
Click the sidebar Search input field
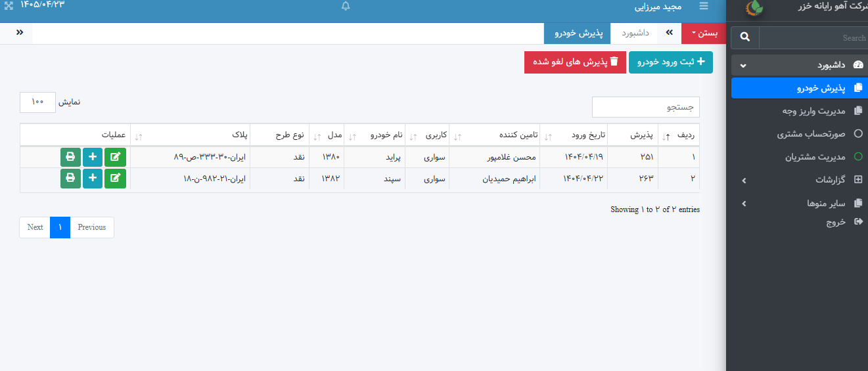[813, 37]
